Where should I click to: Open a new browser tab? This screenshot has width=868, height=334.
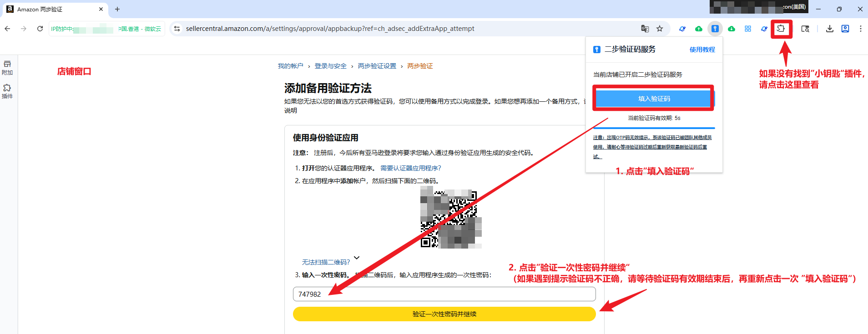point(117,9)
